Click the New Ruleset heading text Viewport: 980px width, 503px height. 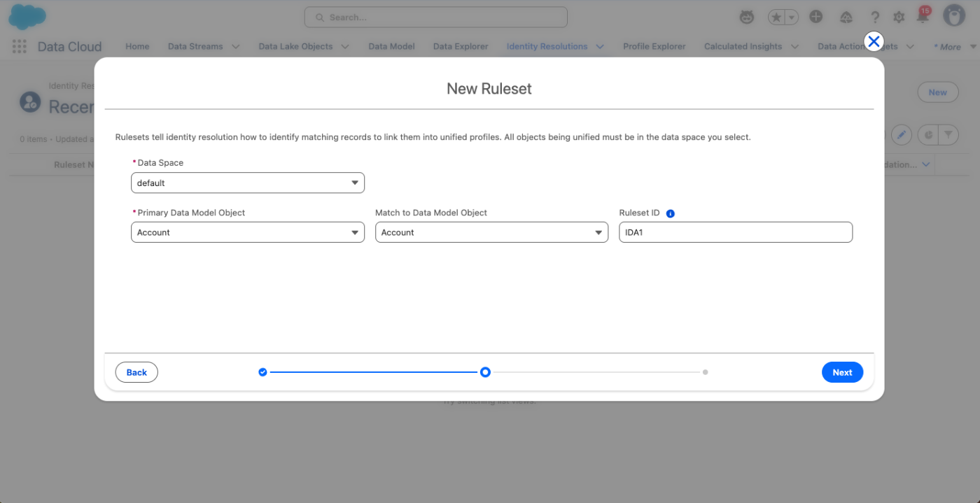[x=489, y=89]
